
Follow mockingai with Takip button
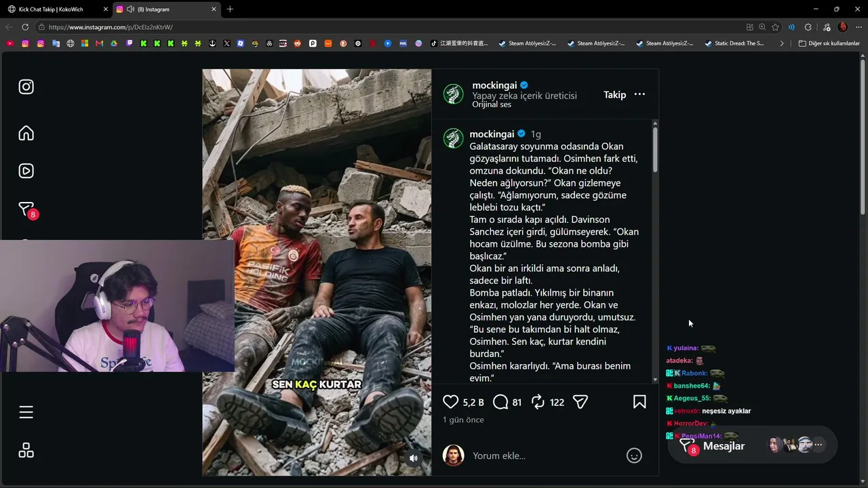tap(615, 95)
